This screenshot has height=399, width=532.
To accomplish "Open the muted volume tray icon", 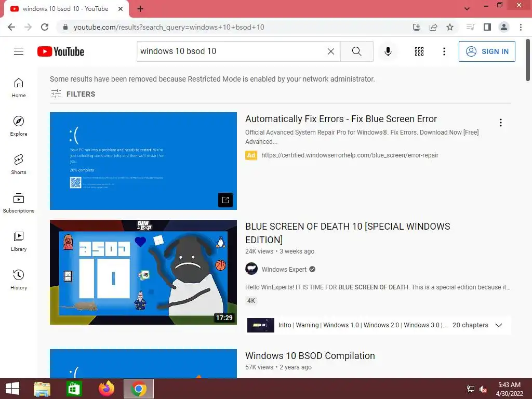I will click(x=483, y=389).
